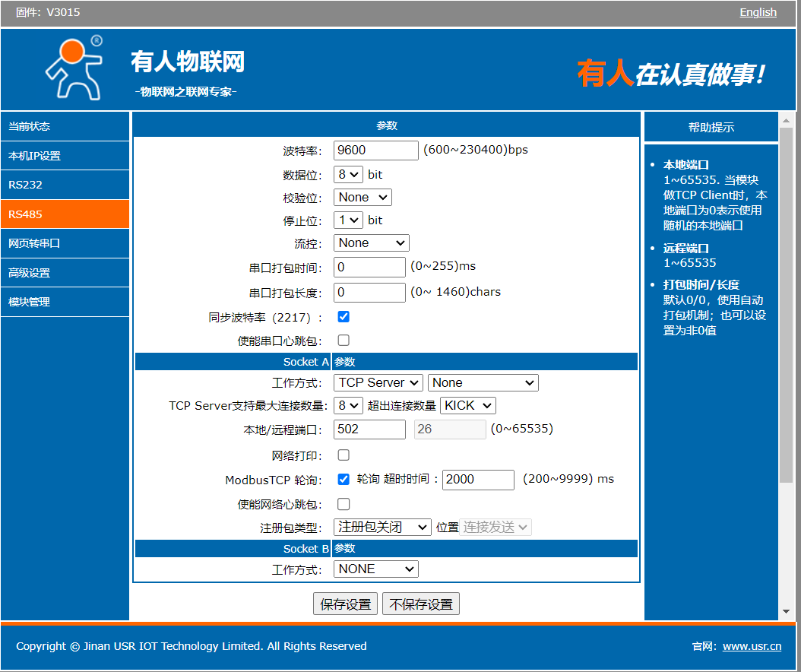Open the 停止位 stop bits dropdown
The width and height of the screenshot is (801, 672).
pos(348,220)
